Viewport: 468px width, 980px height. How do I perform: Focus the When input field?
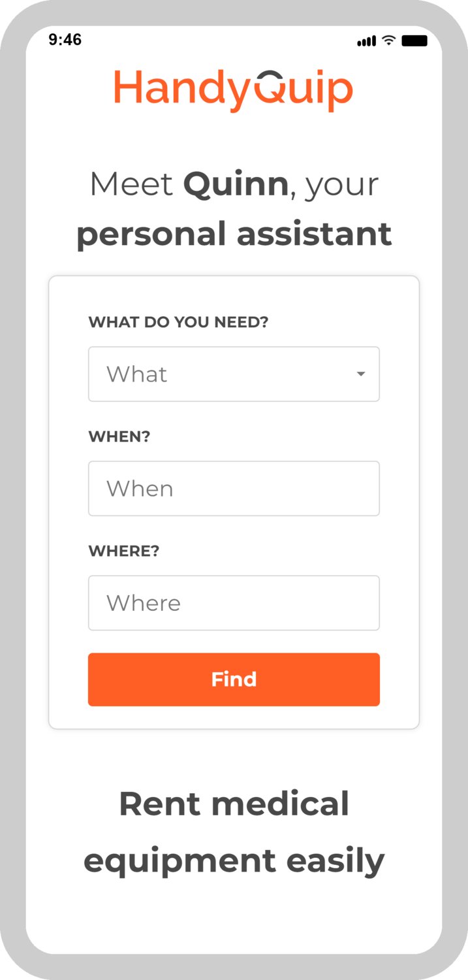pyautogui.click(x=234, y=489)
